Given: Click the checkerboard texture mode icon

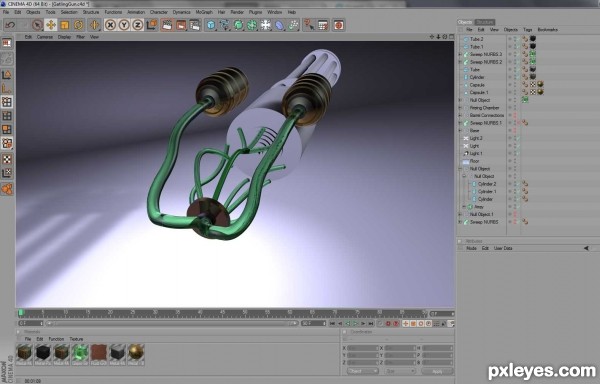Looking at the screenshot, I should pos(7,159).
